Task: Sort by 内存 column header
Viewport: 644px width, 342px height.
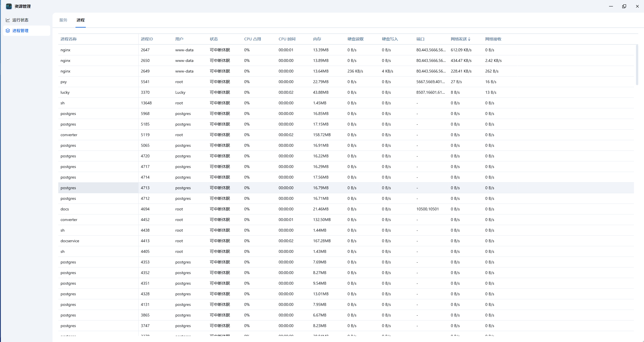Action: (317, 39)
